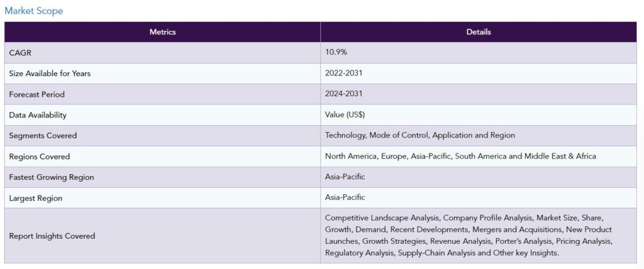This screenshot has height=269, width=644.
Task: Click Asia-Pacific in Largest Region row
Action: click(345, 197)
